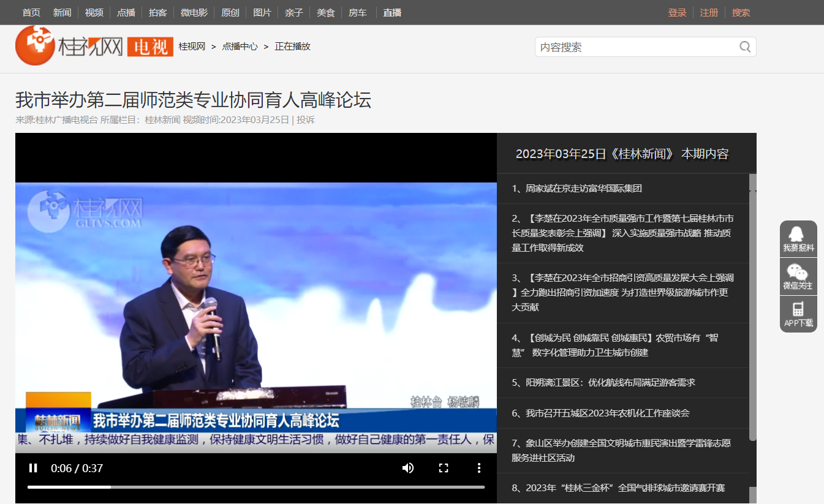
Task: Mute the video volume
Action: 407,468
